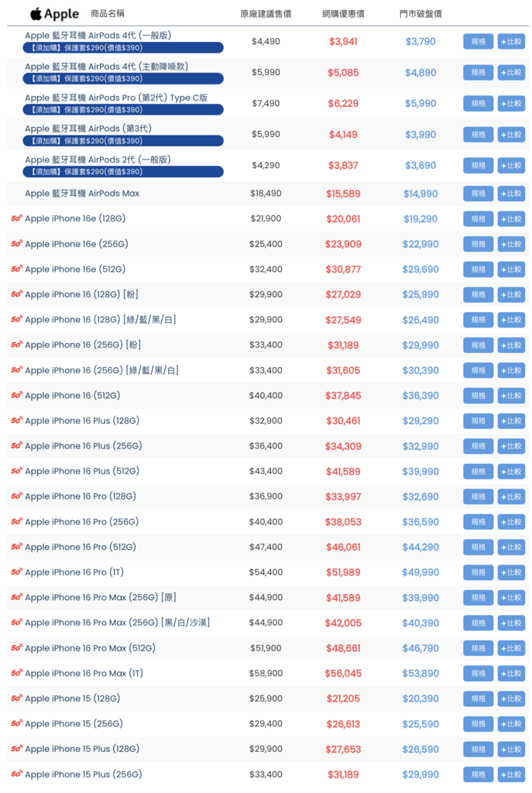Click the 商品名稱 column header

point(107,14)
